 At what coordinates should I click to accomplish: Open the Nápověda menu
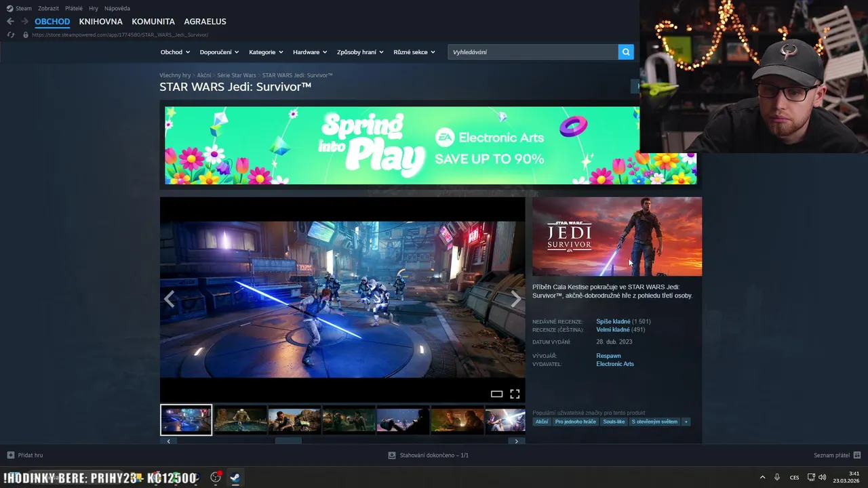point(117,8)
